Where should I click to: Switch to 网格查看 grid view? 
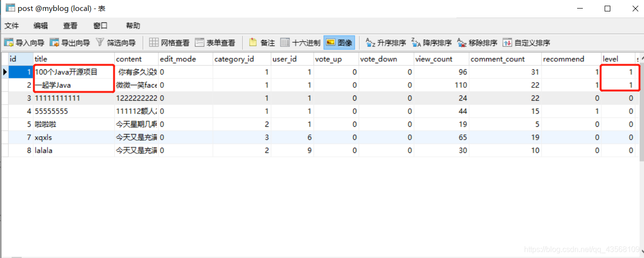[169, 43]
